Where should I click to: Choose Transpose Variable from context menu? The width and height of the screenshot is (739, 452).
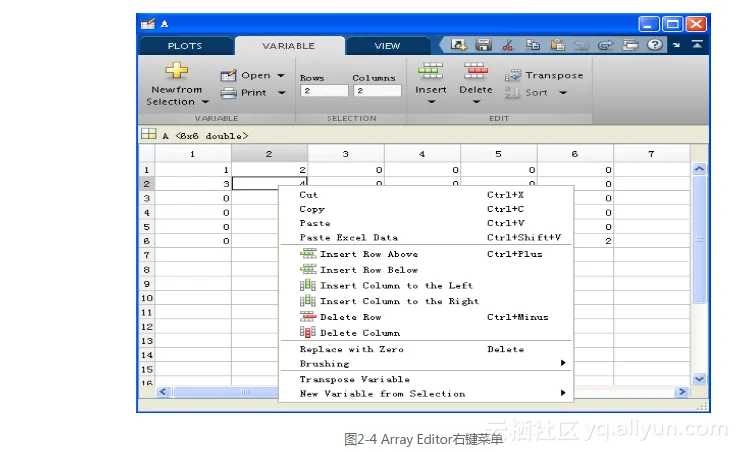(x=427, y=379)
